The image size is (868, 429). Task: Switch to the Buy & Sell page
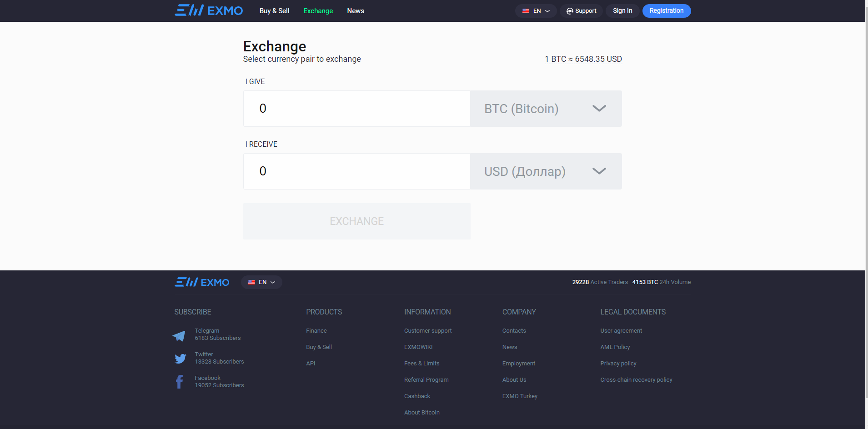click(x=274, y=10)
